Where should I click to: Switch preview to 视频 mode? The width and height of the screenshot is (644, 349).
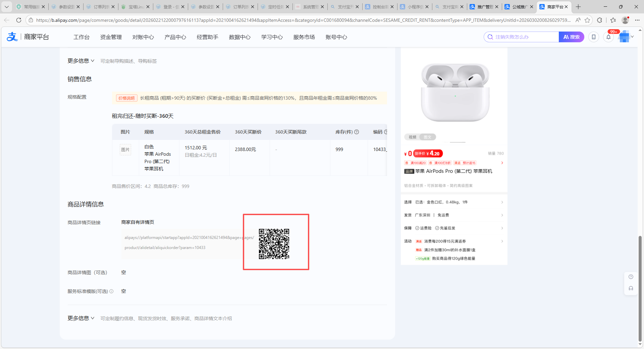[x=412, y=137]
